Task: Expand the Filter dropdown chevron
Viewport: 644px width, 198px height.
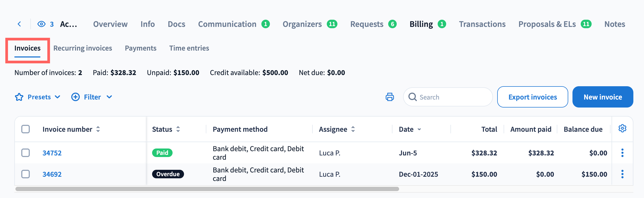Action: click(109, 97)
